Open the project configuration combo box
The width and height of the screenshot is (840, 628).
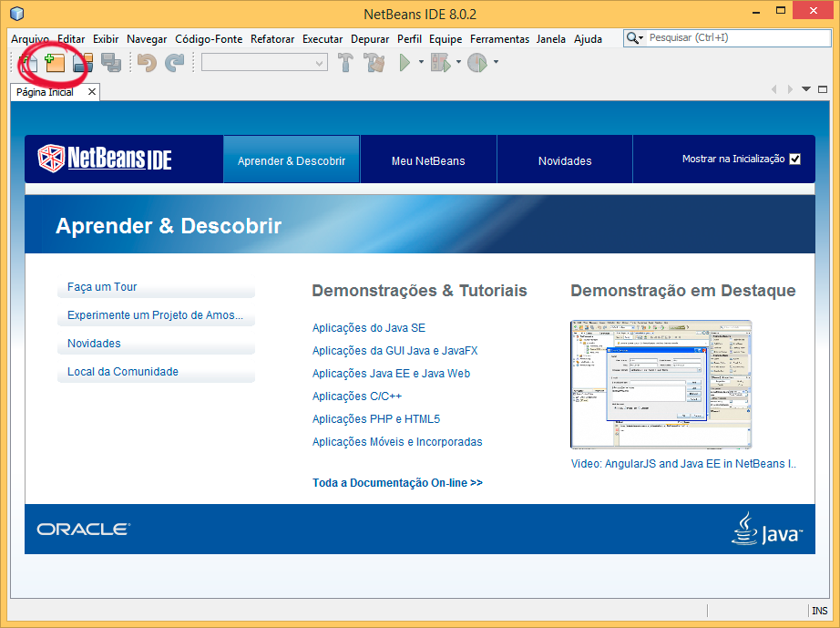[264, 63]
